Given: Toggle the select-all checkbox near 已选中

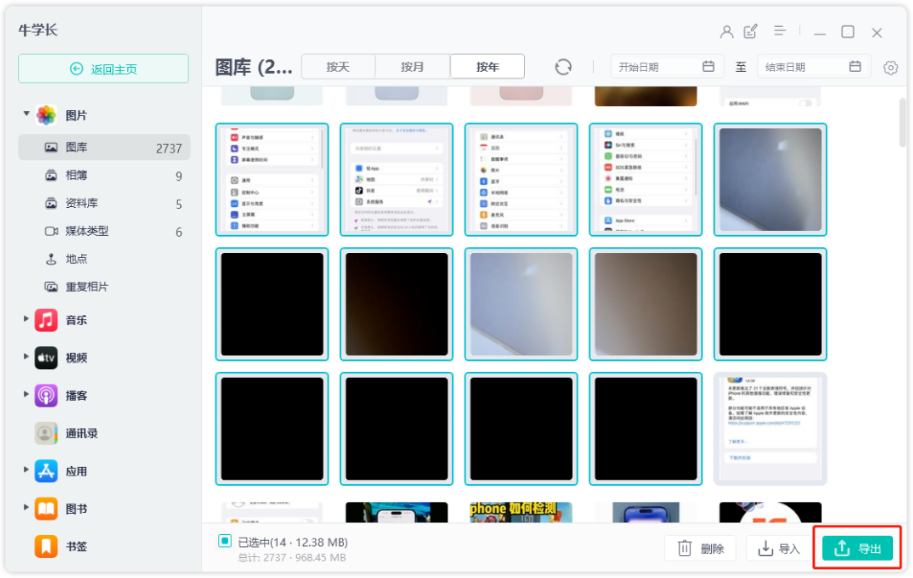Looking at the screenshot, I should [x=225, y=541].
